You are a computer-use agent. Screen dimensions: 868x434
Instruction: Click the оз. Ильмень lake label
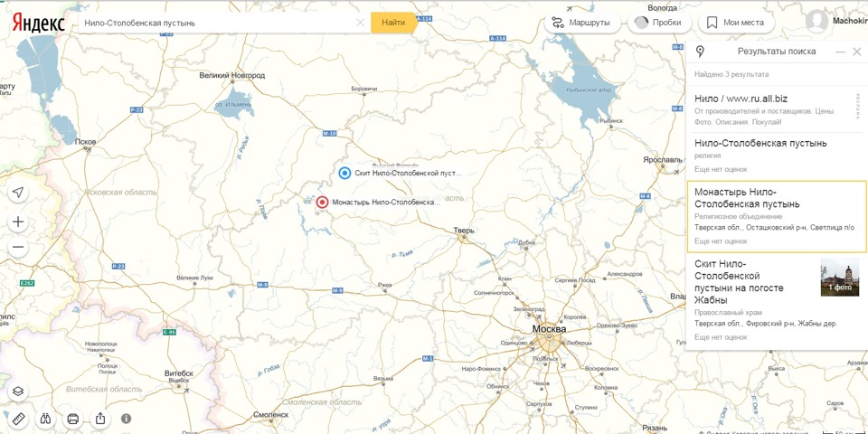pyautogui.click(x=233, y=103)
